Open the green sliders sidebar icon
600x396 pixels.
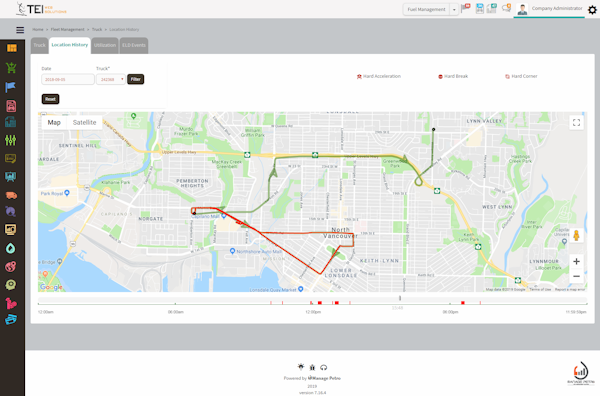pyautogui.click(x=11, y=140)
